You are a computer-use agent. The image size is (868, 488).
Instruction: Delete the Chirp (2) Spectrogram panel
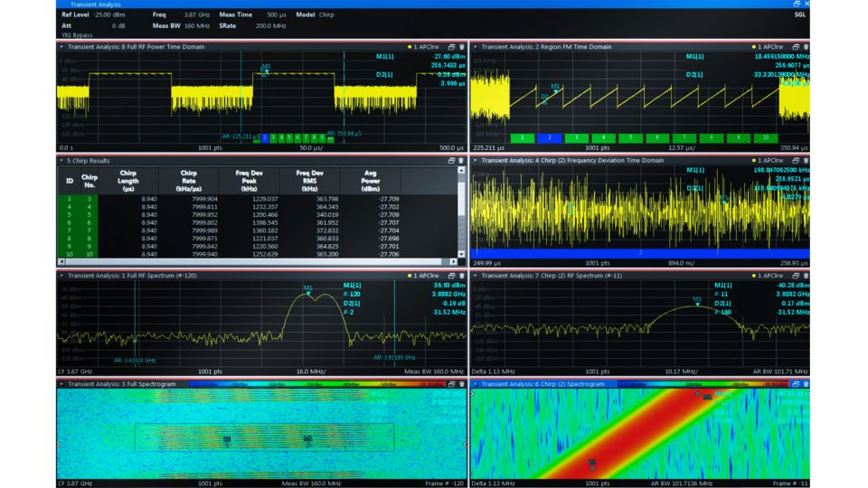pos(806,384)
